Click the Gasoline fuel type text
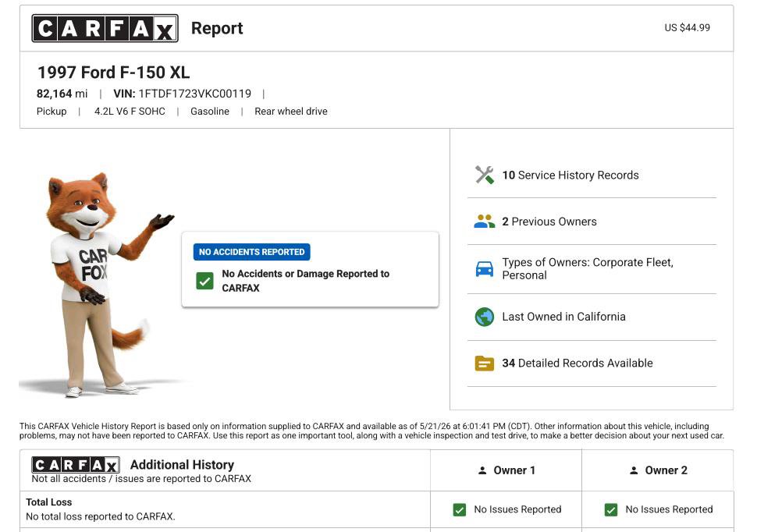This screenshot has height=532, width=757. coord(209,112)
